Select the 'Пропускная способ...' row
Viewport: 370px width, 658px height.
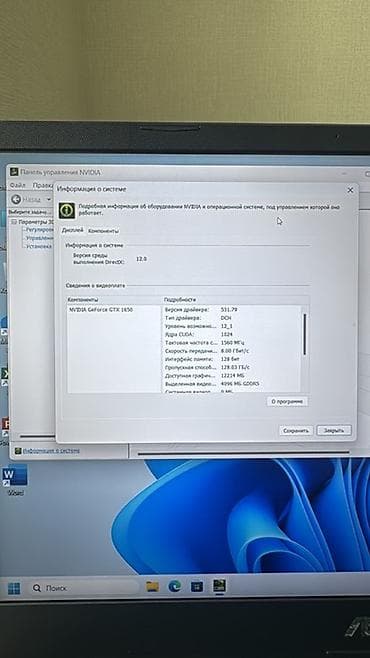(232, 368)
